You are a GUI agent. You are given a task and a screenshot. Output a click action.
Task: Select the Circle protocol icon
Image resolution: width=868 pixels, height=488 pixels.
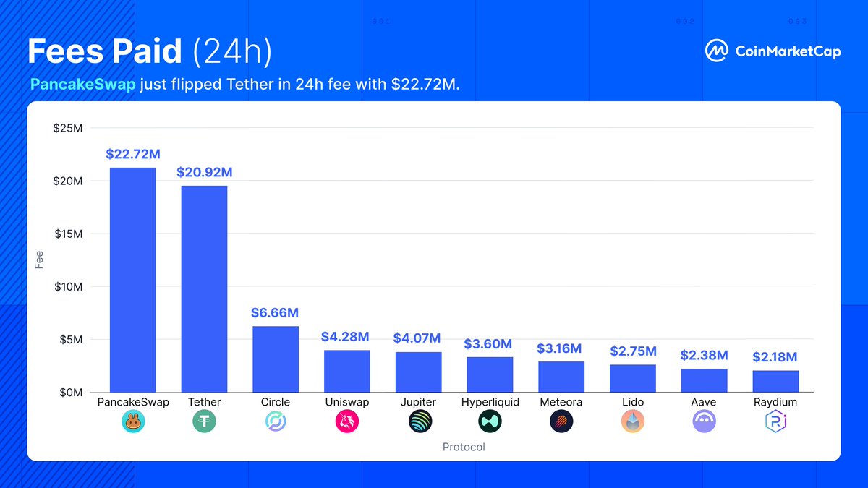tap(276, 421)
